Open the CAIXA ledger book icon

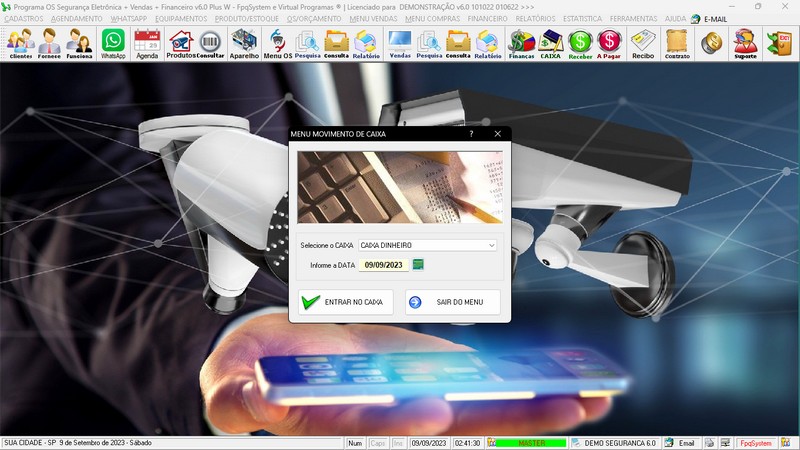[551, 44]
